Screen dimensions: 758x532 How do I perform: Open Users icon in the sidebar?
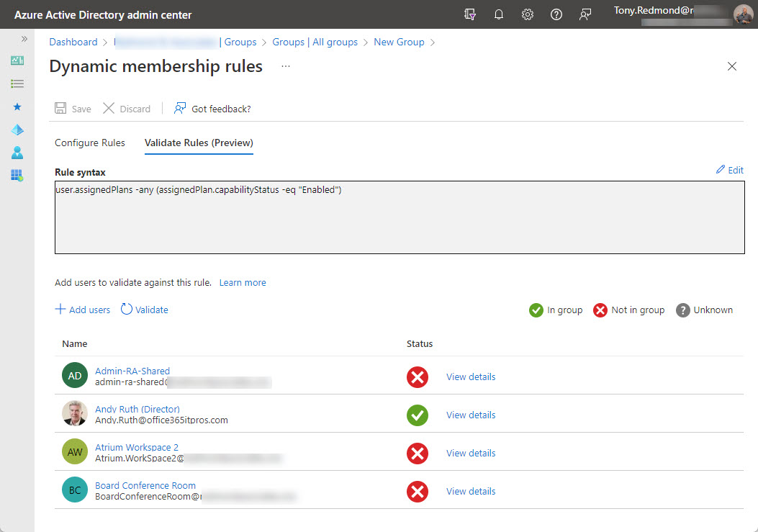pyautogui.click(x=17, y=153)
